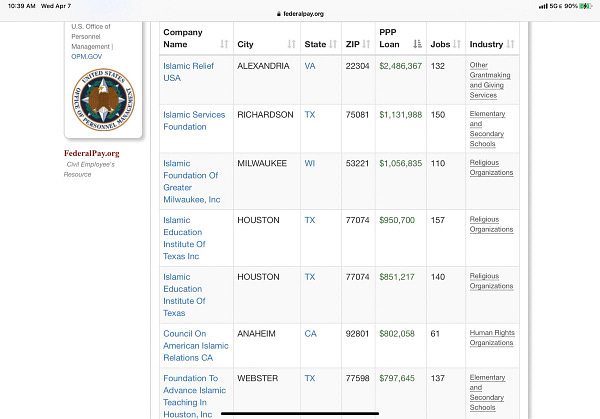Screen dimensions: 600x419
Task: Open Foundation To Advance Islamic Teaching link
Action: pos(194,396)
